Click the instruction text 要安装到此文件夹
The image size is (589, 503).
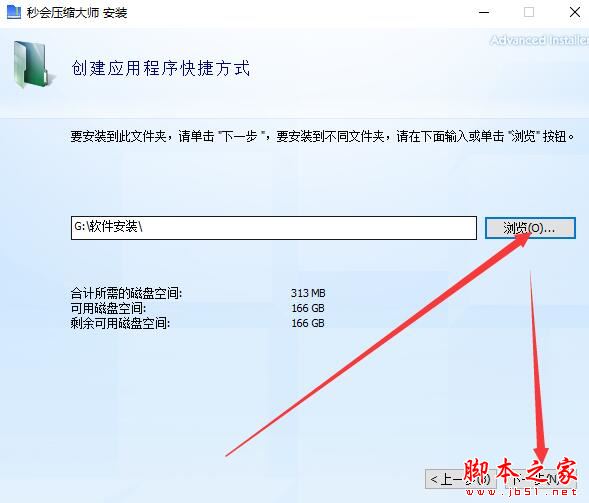[x=322, y=136]
